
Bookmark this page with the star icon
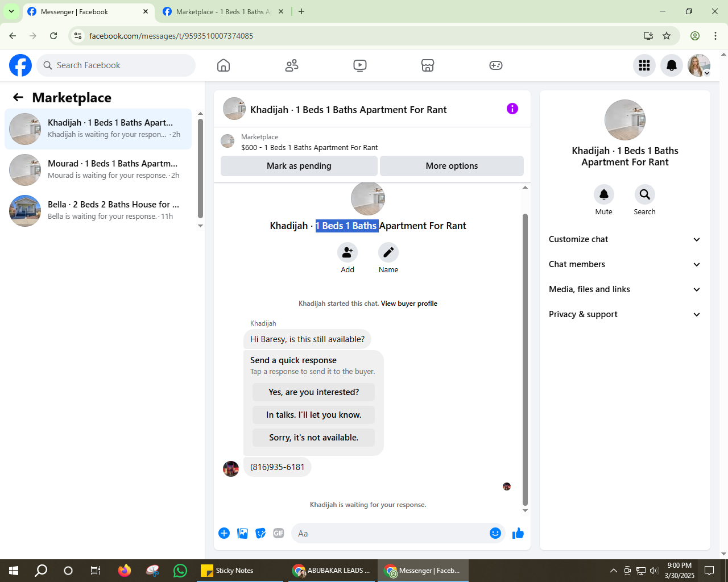point(667,36)
